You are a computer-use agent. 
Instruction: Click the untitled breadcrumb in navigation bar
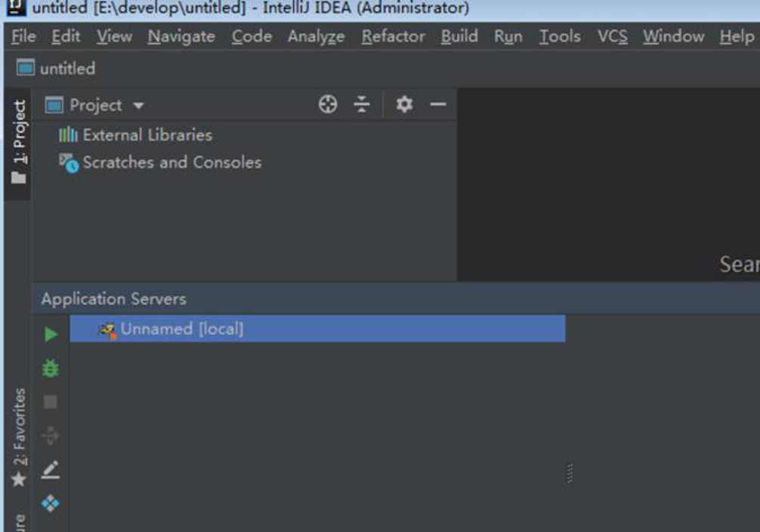coord(67,68)
